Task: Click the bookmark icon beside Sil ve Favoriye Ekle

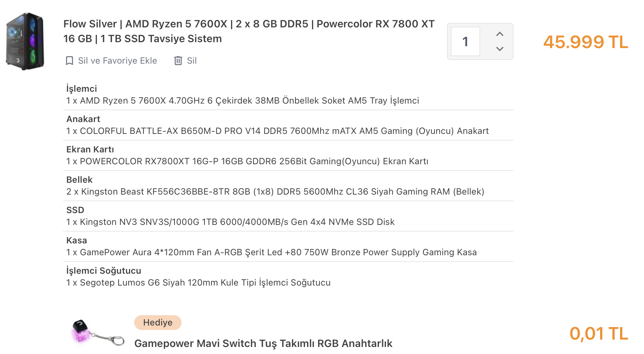Action: [69, 61]
